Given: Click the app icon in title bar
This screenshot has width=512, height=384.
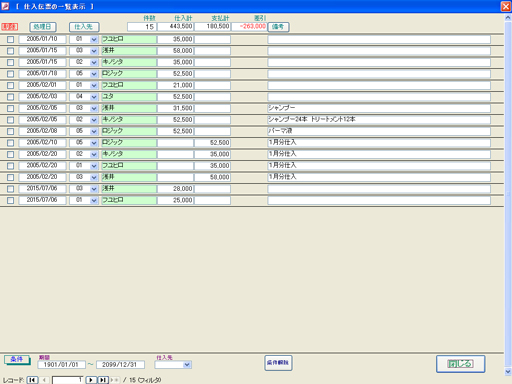Looking at the screenshot, I should [x=5, y=6].
